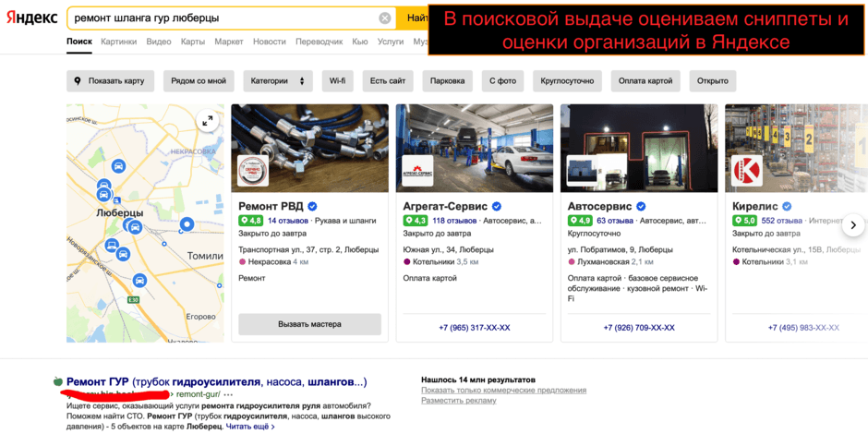Open the Автосервис building photo
The height and width of the screenshot is (446, 868).
coord(639,149)
